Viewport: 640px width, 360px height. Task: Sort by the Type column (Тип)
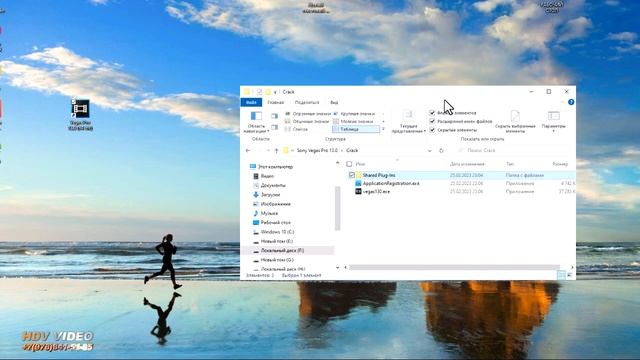click(510, 164)
